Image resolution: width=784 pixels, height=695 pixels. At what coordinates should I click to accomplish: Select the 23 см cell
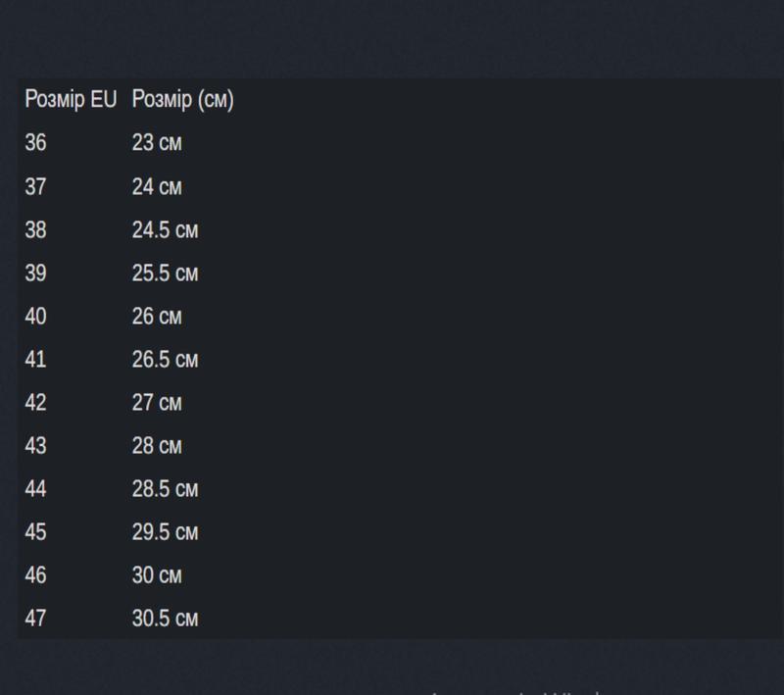[x=157, y=143]
